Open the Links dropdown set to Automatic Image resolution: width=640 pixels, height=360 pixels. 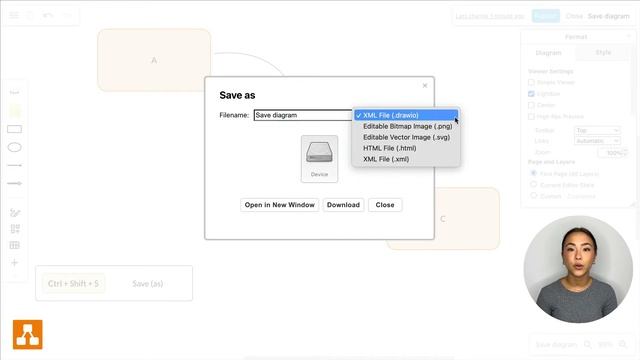click(598, 141)
